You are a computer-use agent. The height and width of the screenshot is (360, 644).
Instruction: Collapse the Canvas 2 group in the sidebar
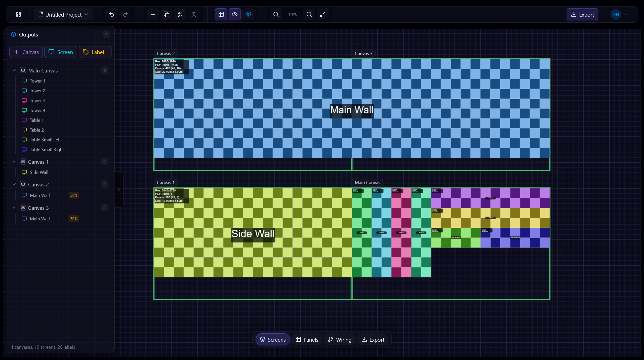pyautogui.click(x=14, y=184)
